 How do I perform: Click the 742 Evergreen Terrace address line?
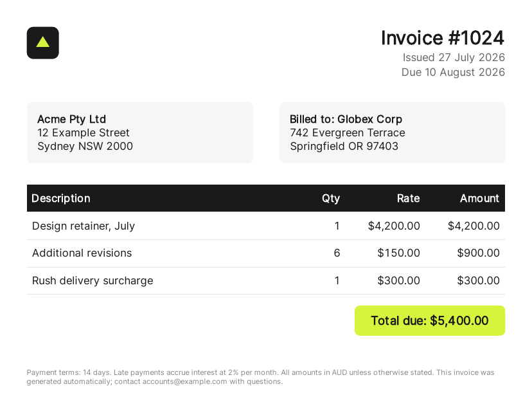click(348, 132)
